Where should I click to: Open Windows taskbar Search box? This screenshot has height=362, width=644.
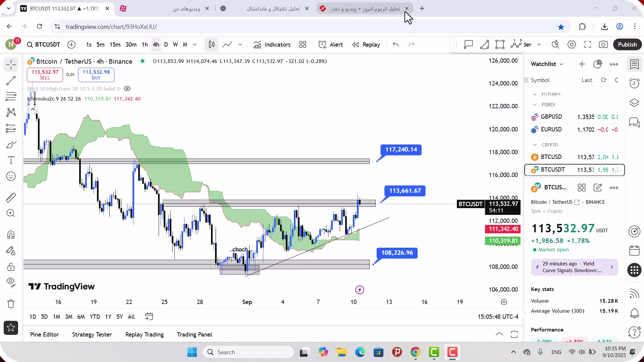click(x=248, y=352)
